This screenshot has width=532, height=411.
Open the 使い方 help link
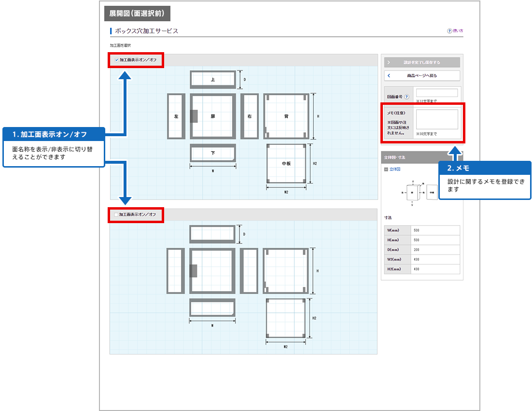(457, 31)
